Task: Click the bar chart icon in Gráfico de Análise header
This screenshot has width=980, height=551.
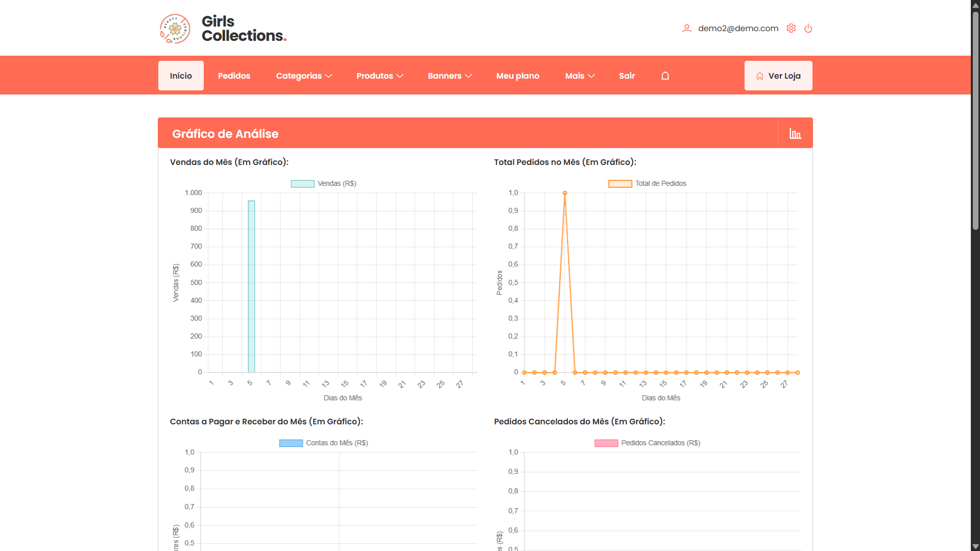Action: click(795, 133)
